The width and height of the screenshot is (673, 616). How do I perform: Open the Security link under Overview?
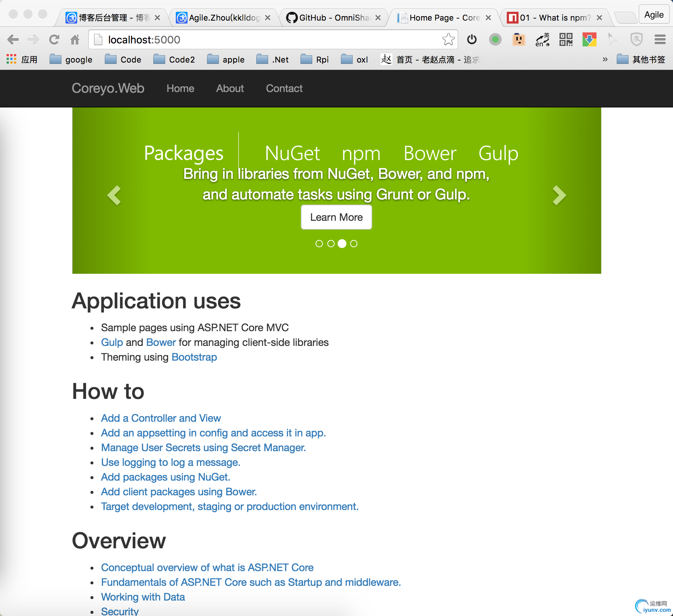(x=120, y=611)
